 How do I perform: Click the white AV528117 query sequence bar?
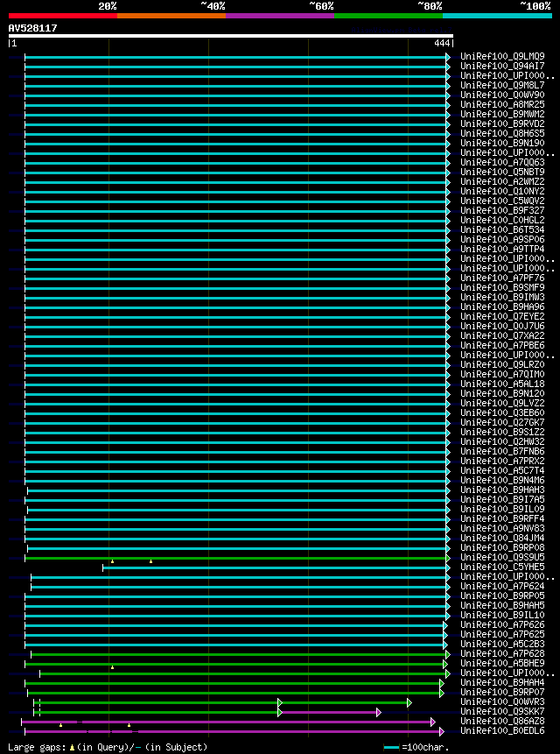pos(231,36)
